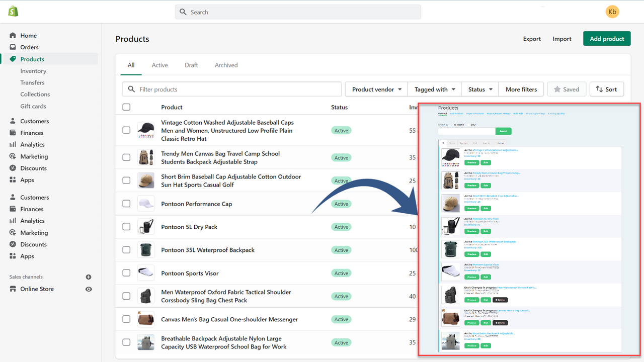Open the Pontoon 5L Dry Pack thumbnail
This screenshot has width=644, height=362.
(146, 227)
